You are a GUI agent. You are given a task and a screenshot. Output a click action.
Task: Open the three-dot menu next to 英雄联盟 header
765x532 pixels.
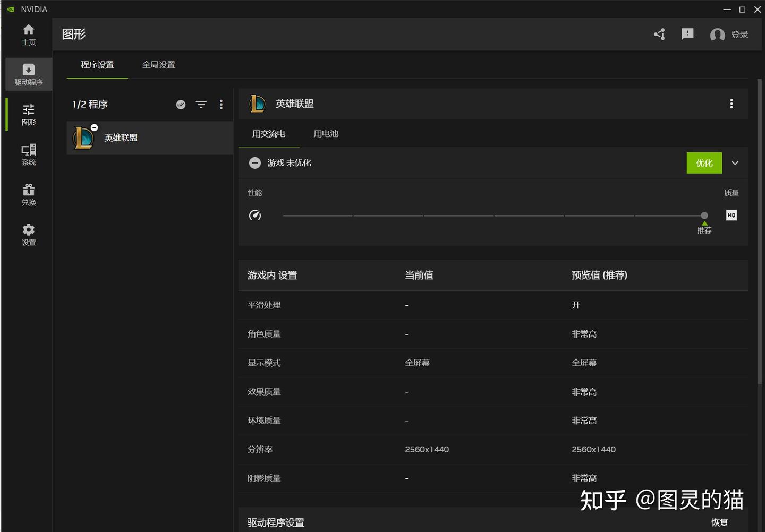[732, 104]
